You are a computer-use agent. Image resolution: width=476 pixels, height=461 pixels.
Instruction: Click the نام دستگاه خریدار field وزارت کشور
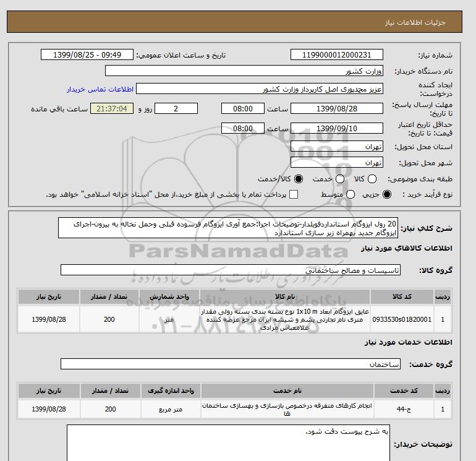click(x=244, y=71)
